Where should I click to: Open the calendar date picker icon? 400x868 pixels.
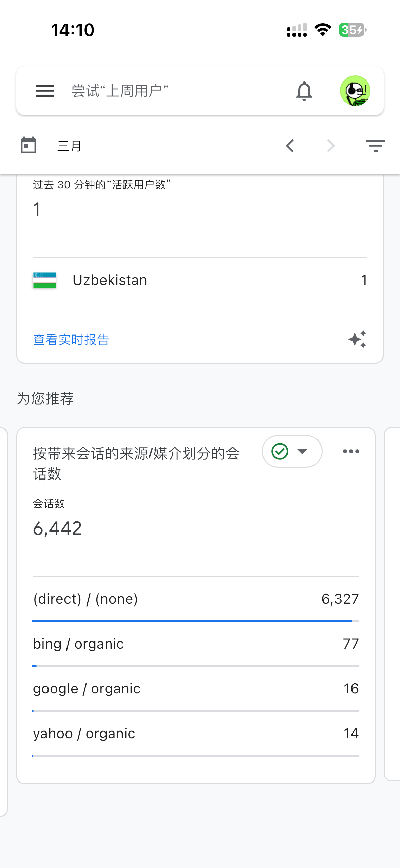pyautogui.click(x=28, y=145)
